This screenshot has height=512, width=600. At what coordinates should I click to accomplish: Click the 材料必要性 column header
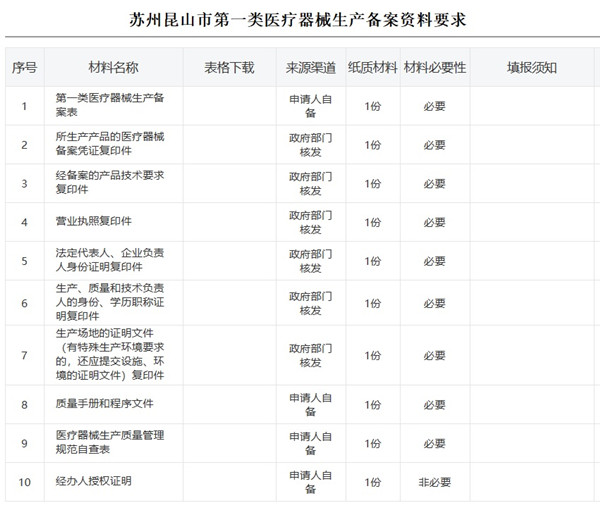pyautogui.click(x=435, y=68)
